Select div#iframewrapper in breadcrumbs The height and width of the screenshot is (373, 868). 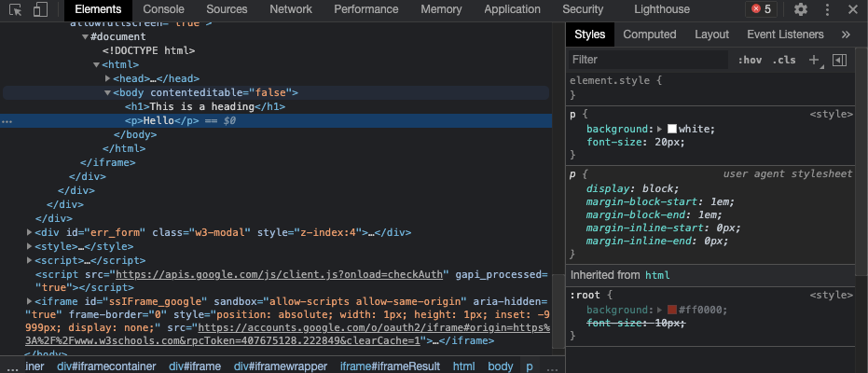coord(280,366)
